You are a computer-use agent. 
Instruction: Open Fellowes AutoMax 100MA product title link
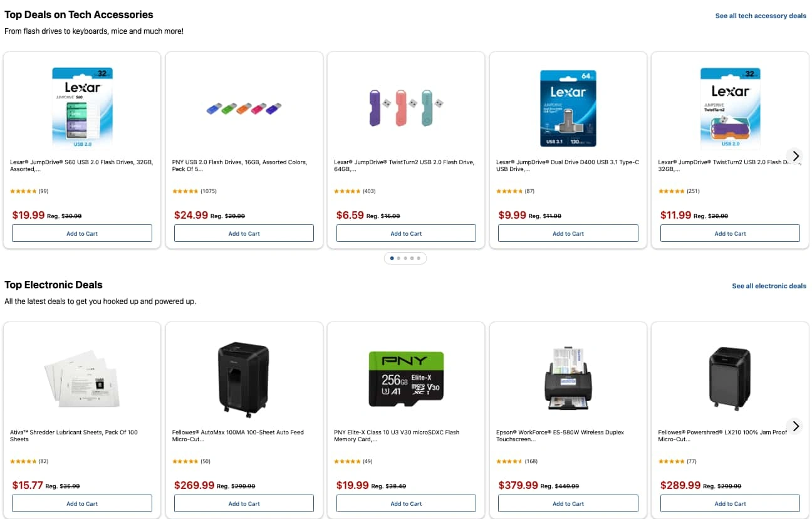tap(238, 436)
